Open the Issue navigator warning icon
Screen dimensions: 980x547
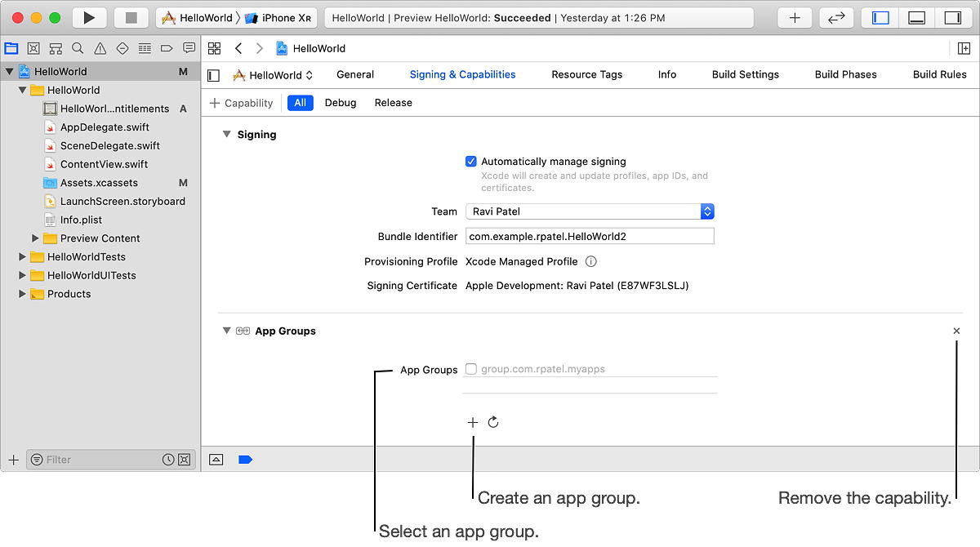(x=100, y=49)
